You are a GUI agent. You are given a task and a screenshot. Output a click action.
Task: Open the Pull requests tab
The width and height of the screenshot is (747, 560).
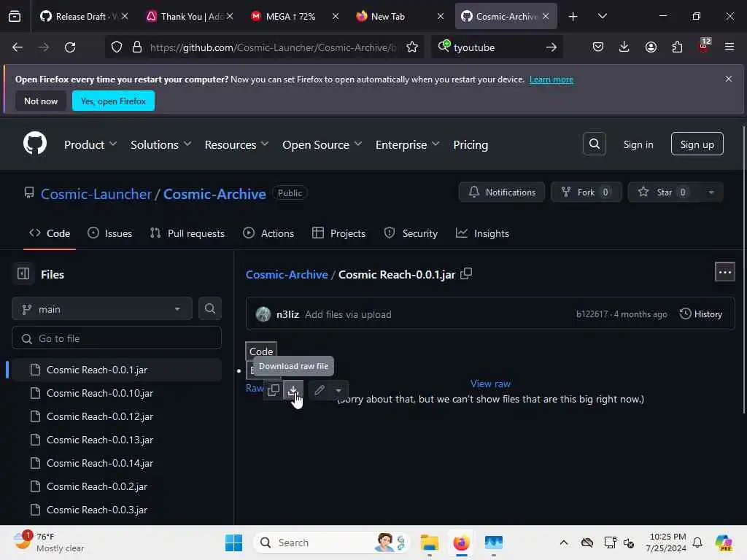click(x=187, y=233)
